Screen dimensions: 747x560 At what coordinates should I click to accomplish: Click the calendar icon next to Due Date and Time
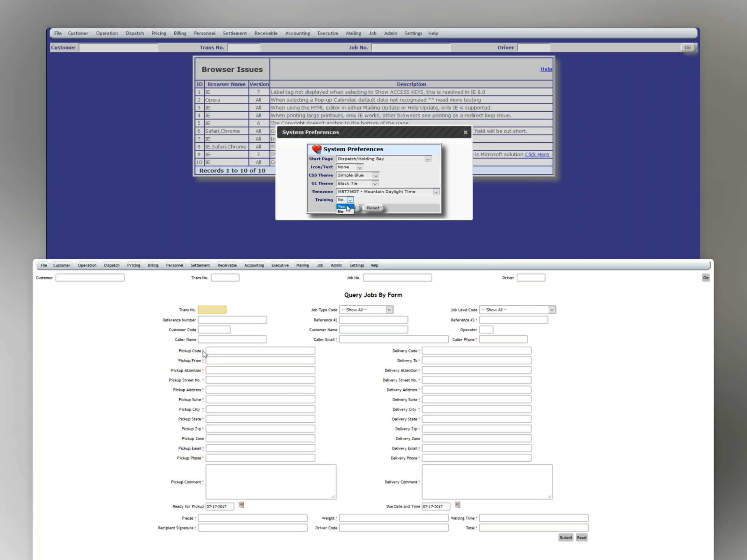(458, 505)
